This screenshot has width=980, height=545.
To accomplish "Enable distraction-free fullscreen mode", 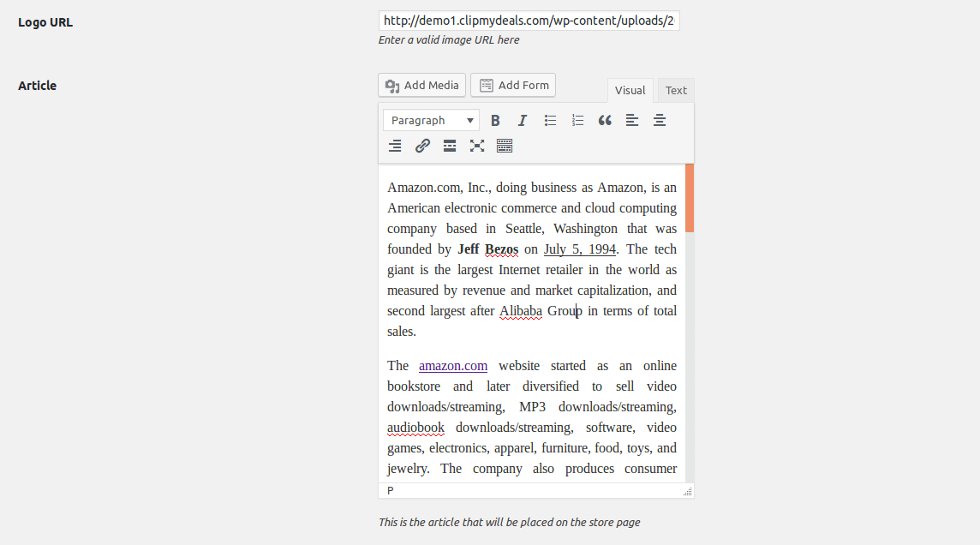I will point(477,147).
